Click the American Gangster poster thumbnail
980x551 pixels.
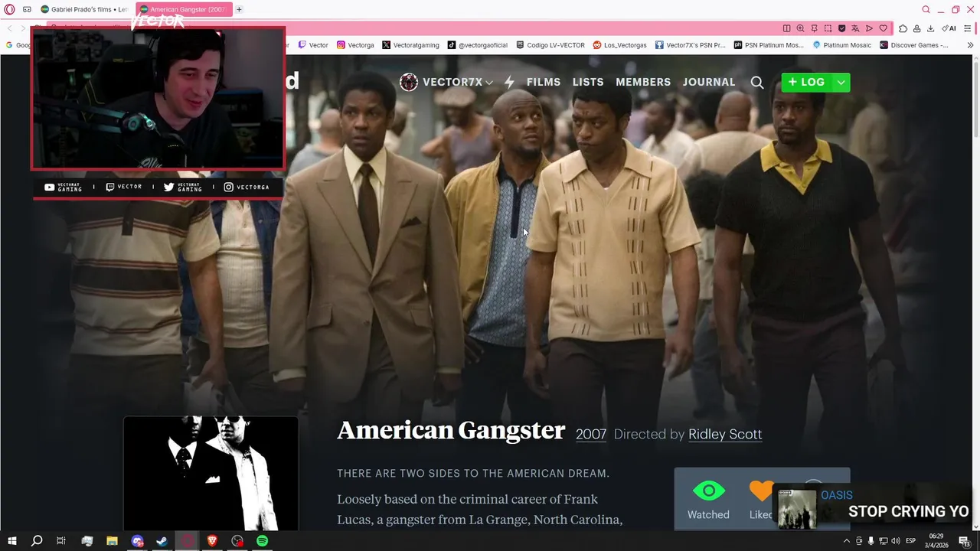[x=211, y=474]
